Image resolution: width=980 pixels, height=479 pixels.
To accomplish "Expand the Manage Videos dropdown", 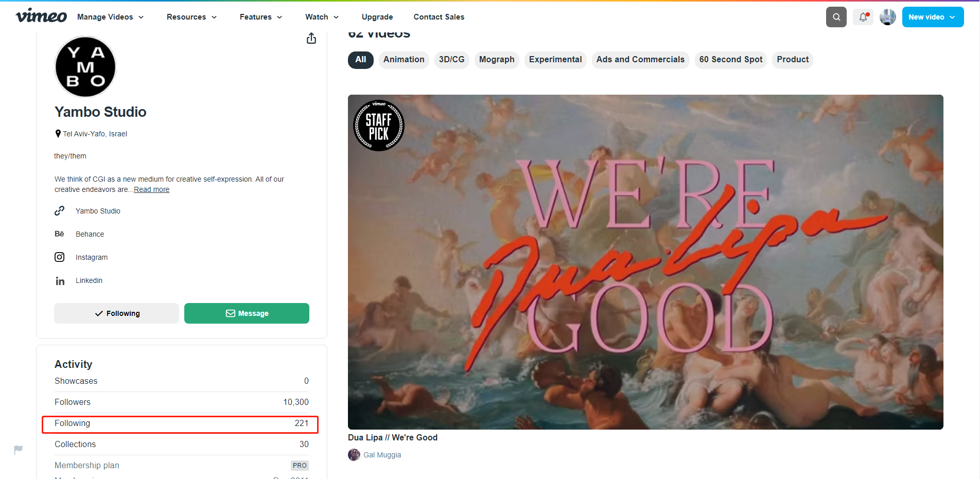I will click(111, 17).
